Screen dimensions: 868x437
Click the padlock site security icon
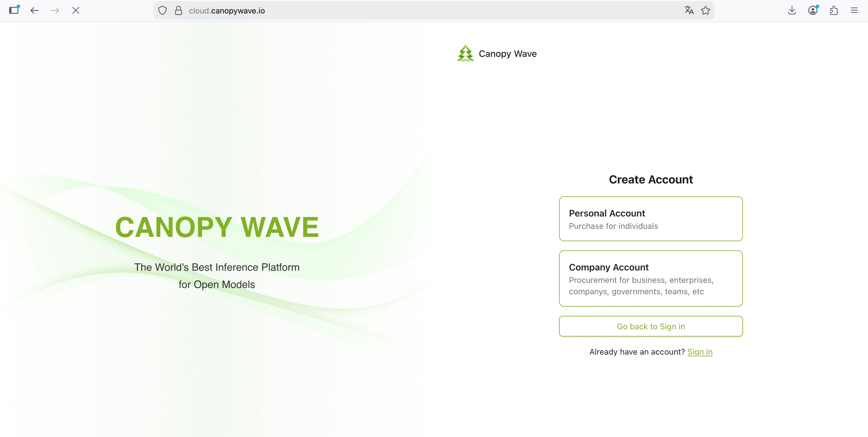click(179, 10)
